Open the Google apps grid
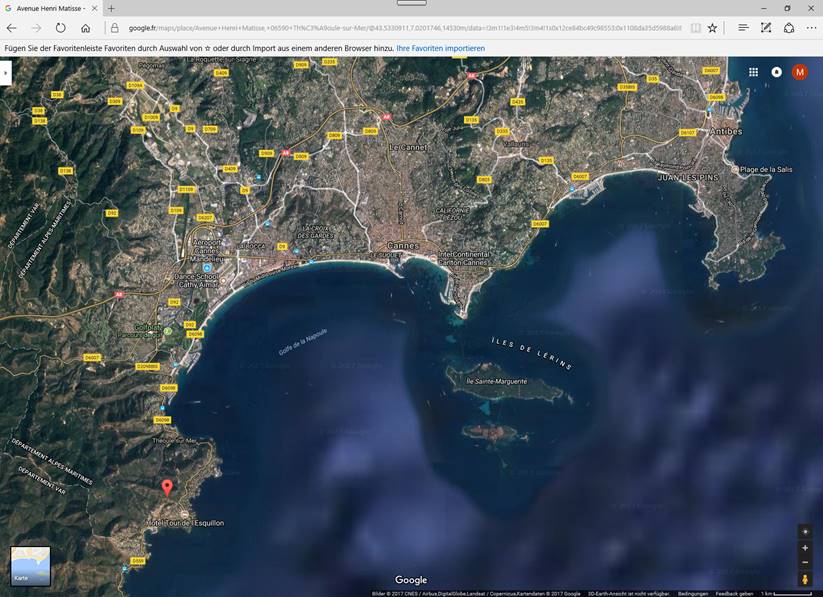The width and height of the screenshot is (823, 597). [753, 72]
